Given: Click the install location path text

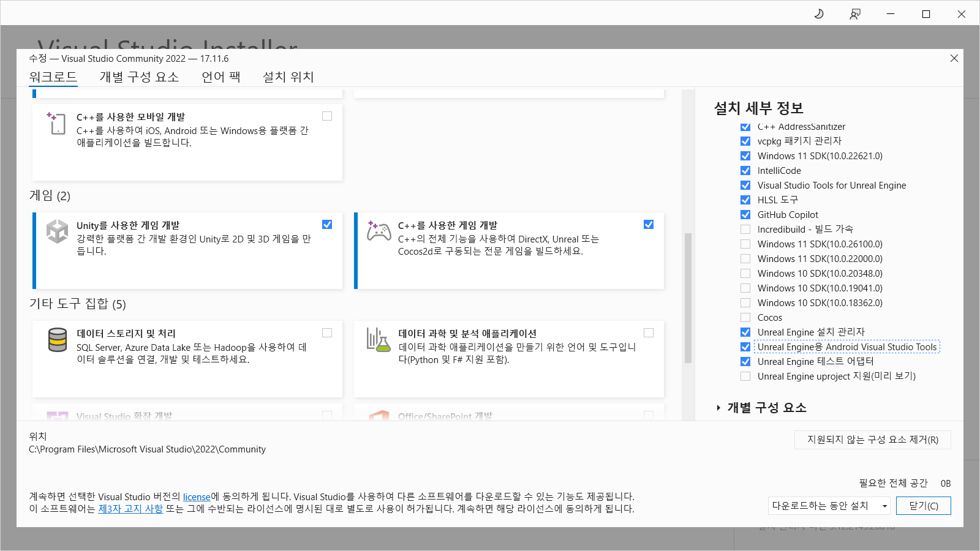Looking at the screenshot, I should click(x=147, y=449).
